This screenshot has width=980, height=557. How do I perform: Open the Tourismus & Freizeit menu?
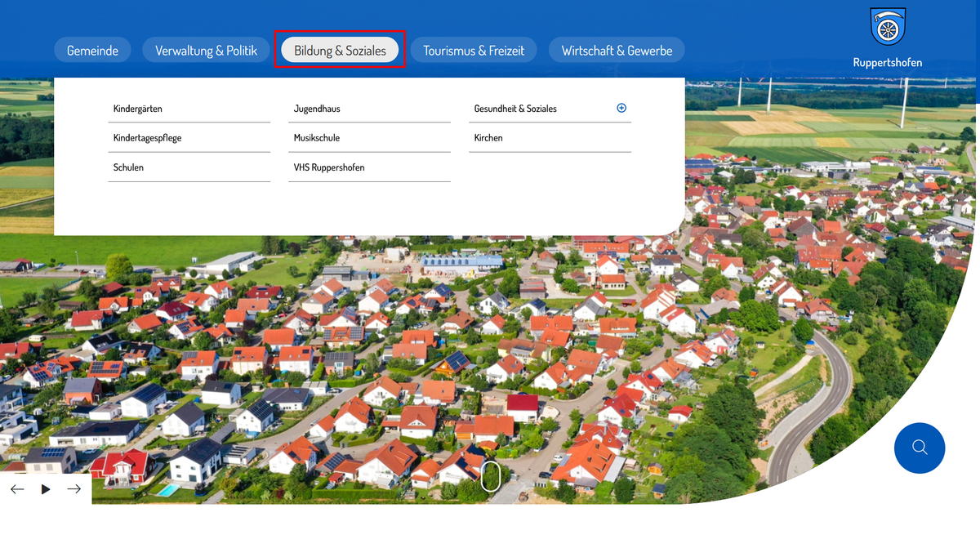point(474,50)
